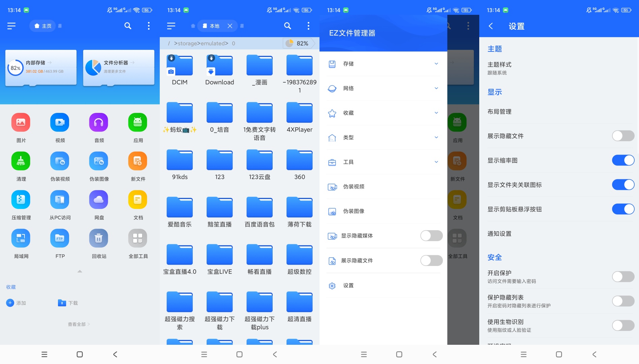Screen dimensions: 639x364
Task: Open the 局域网 (LAN) icon
Action: pos(21,238)
